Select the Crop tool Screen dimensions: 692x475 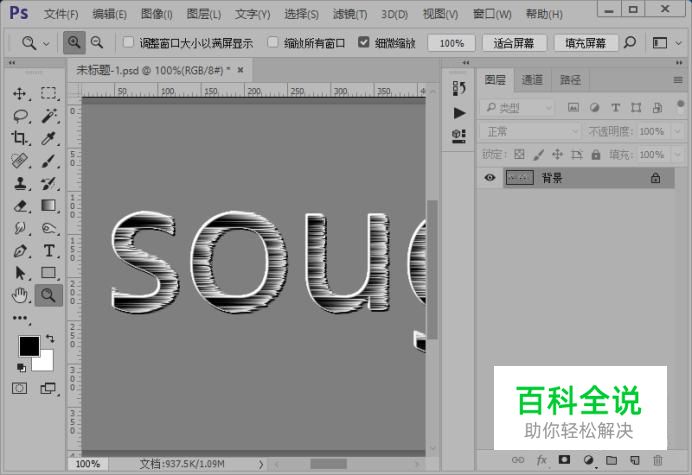click(19, 138)
